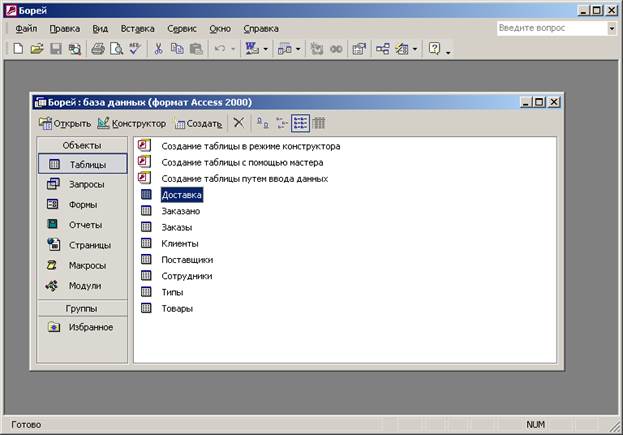The width and height of the screenshot is (623, 435).
Task: Select Запросы in the objects panel
Action: (x=86, y=184)
